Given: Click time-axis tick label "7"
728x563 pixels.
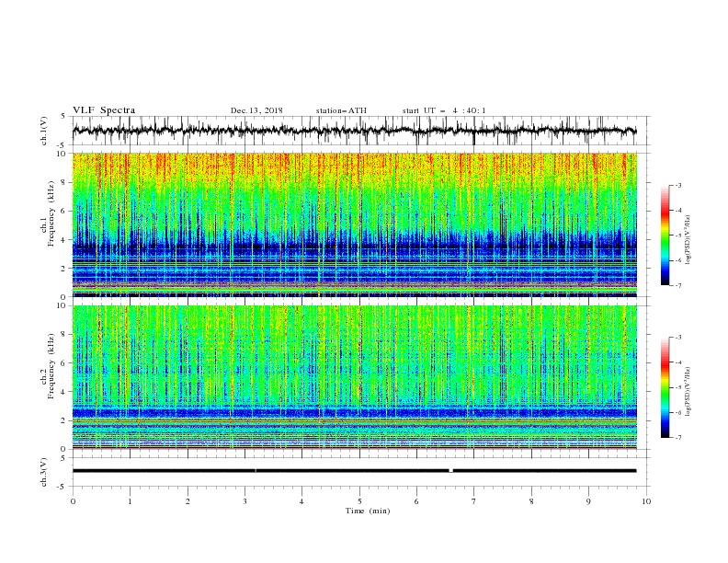Looking at the screenshot, I should point(474,501).
